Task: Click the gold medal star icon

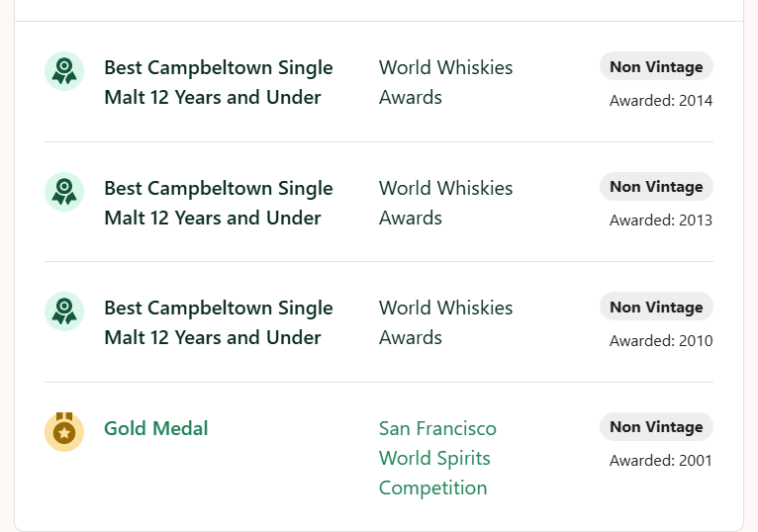Action: (64, 431)
